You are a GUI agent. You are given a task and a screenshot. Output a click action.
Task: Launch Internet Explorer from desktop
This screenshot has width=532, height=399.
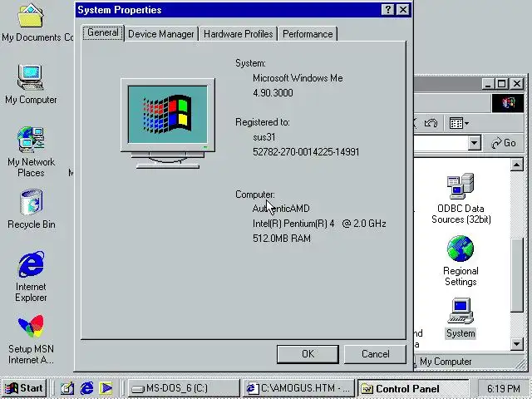31,277
